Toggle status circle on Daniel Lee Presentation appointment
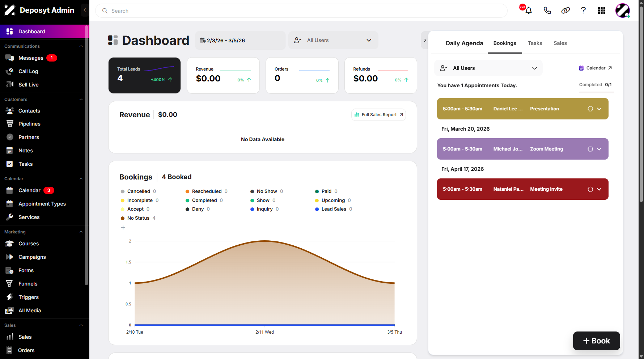The width and height of the screenshot is (644, 359). point(590,109)
